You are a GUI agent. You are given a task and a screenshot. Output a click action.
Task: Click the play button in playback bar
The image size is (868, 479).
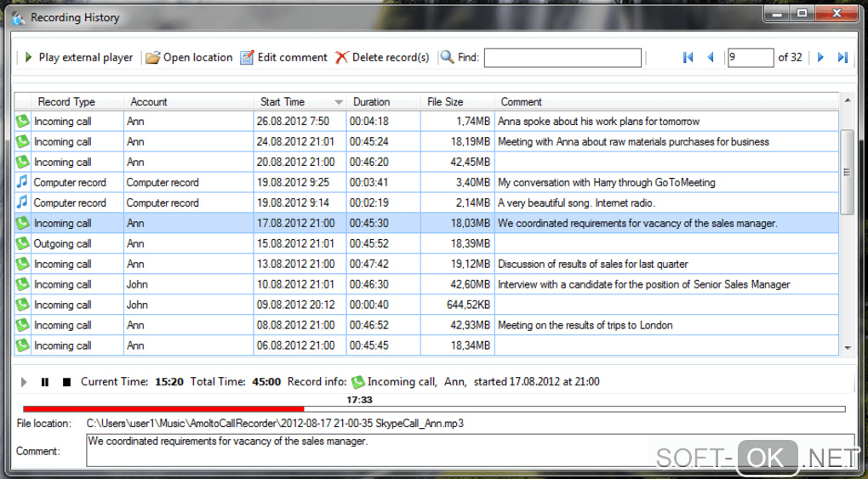(23, 382)
